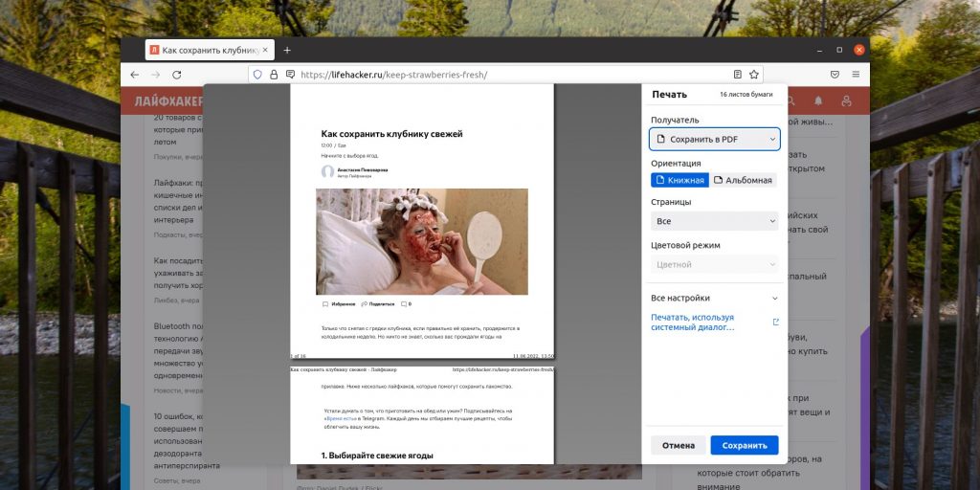The image size is (980, 490).
Task: Click 'Печатать, используя системный диалог…' link
Action: click(693, 322)
